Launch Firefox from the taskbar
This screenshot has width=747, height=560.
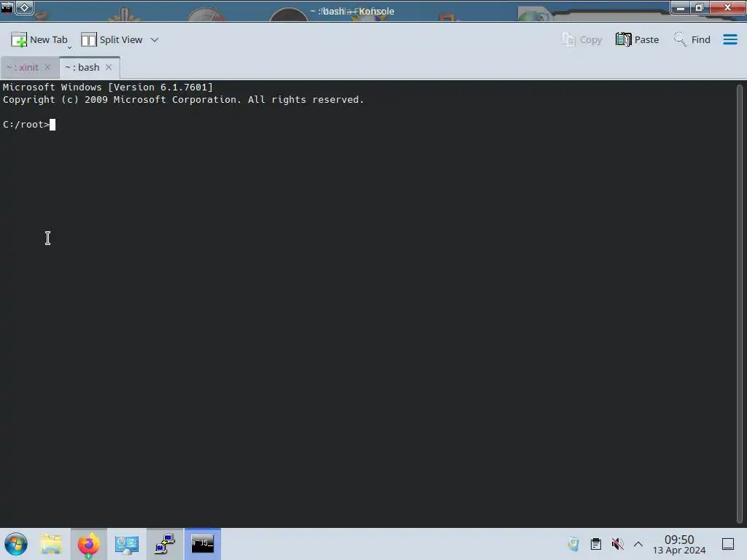tap(88, 544)
